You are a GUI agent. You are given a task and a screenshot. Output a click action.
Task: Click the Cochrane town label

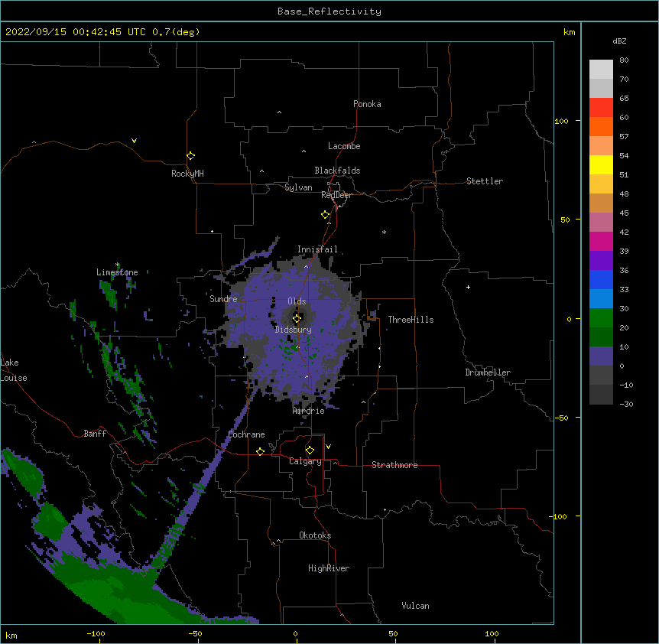(246, 434)
